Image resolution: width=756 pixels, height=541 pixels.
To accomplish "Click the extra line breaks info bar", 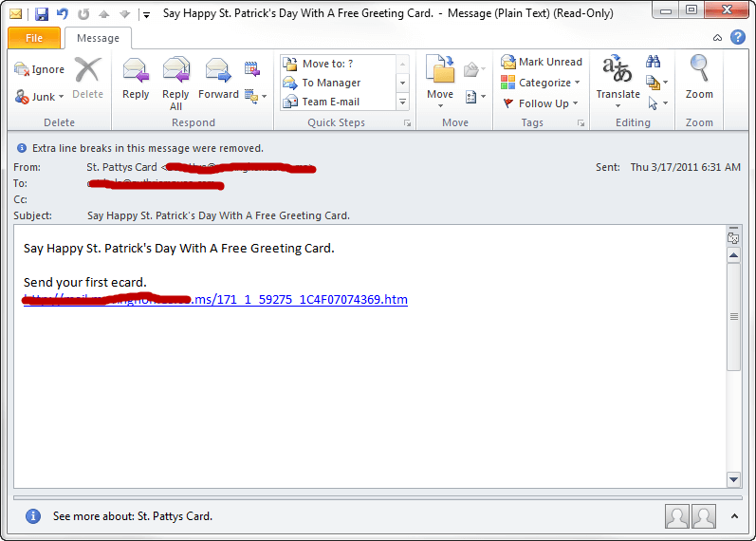I will point(139,148).
